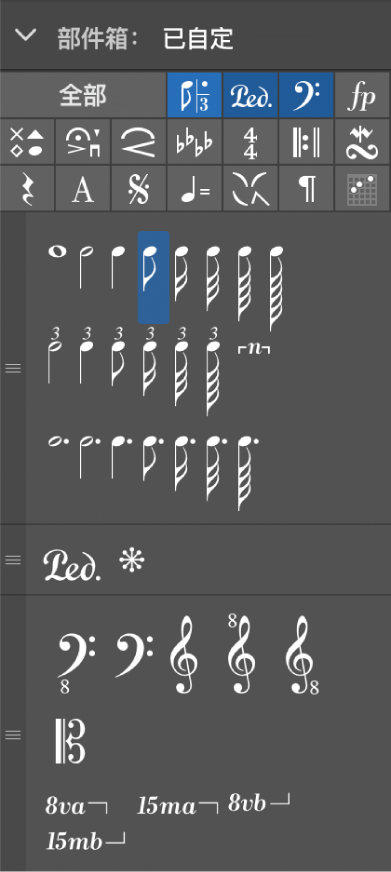Open the key signatures flats category
This screenshot has width=391, height=872.
(195, 142)
